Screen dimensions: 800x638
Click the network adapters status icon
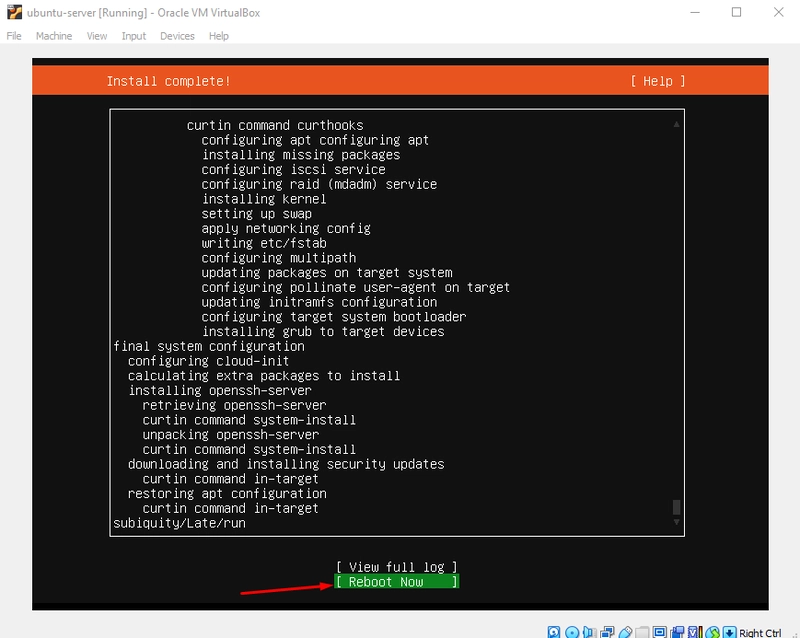pyautogui.click(x=607, y=632)
